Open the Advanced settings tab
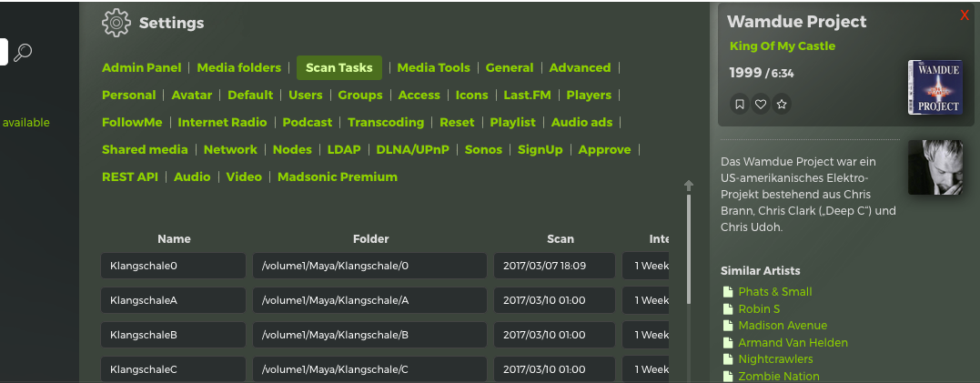The width and height of the screenshot is (980, 383). point(580,67)
